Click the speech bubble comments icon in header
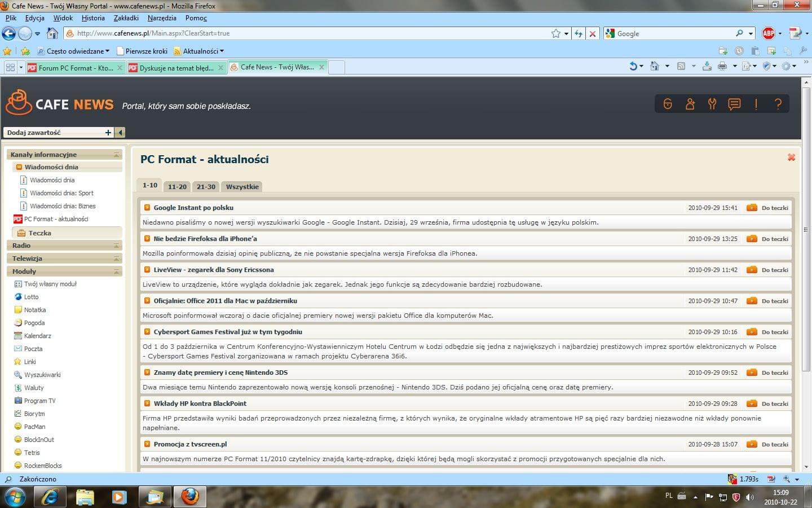 [x=734, y=104]
